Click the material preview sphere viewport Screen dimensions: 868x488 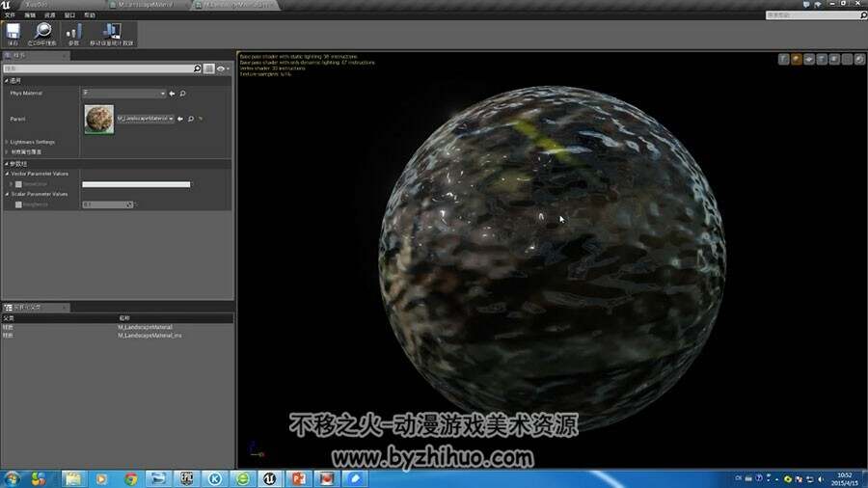coord(552,258)
